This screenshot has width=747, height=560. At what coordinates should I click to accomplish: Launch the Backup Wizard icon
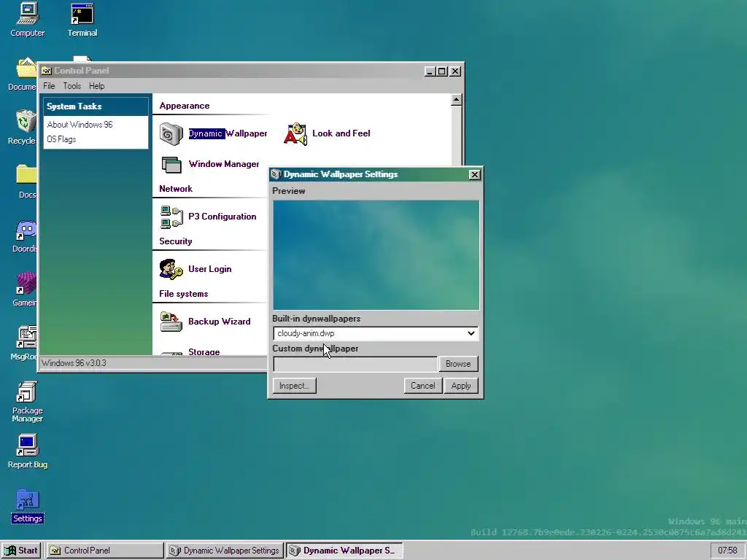[171, 322]
